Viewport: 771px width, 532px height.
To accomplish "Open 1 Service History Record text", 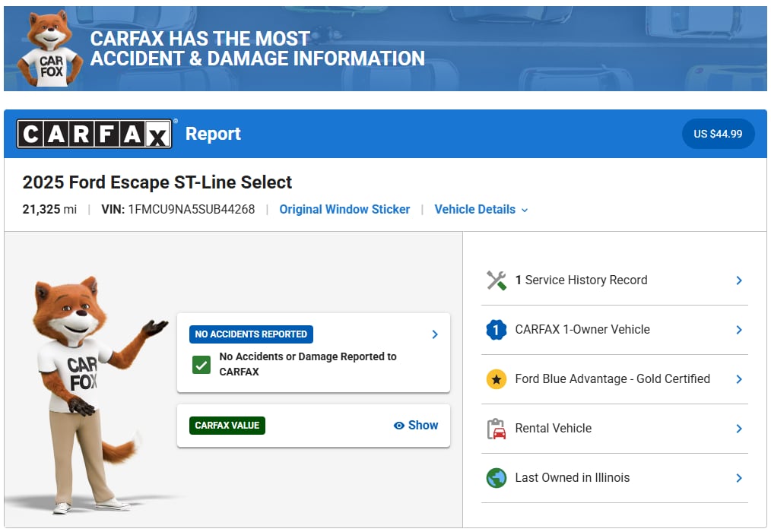I will [581, 280].
